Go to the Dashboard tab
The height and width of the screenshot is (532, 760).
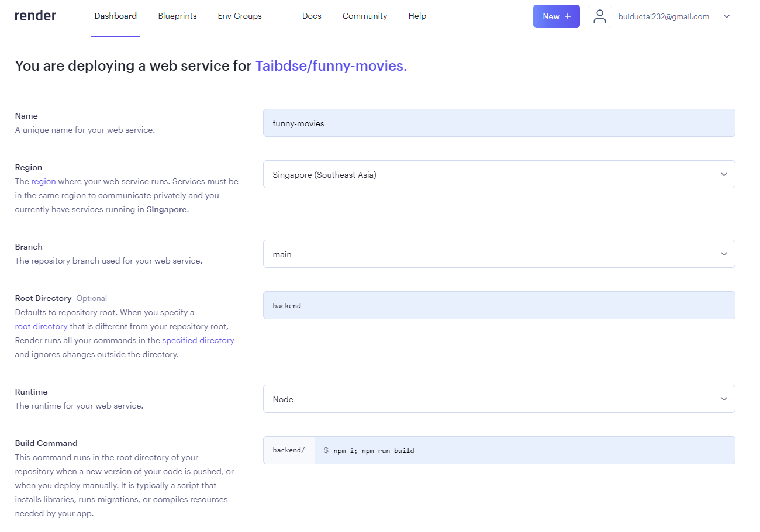tap(115, 16)
